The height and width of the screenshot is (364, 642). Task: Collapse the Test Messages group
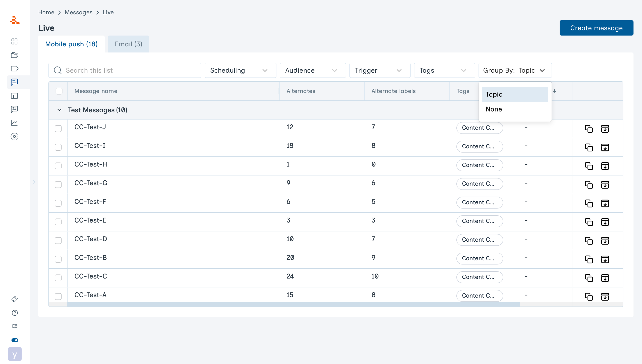coord(59,110)
